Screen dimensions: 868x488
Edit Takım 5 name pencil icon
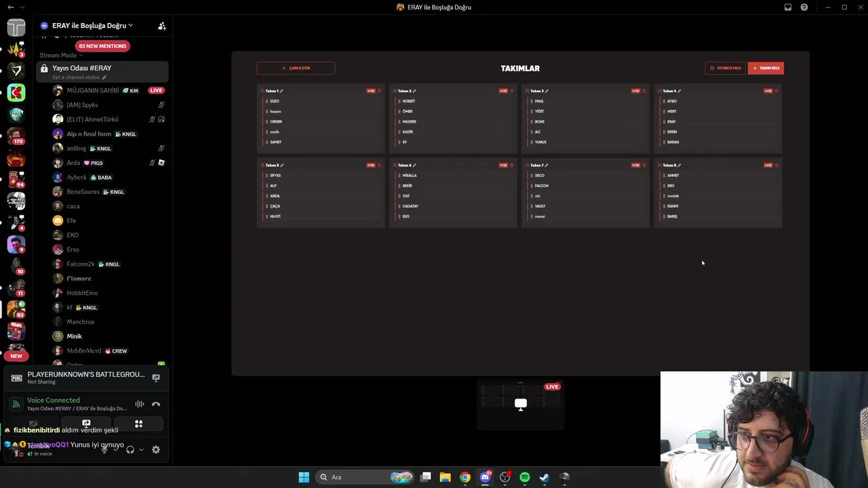282,165
